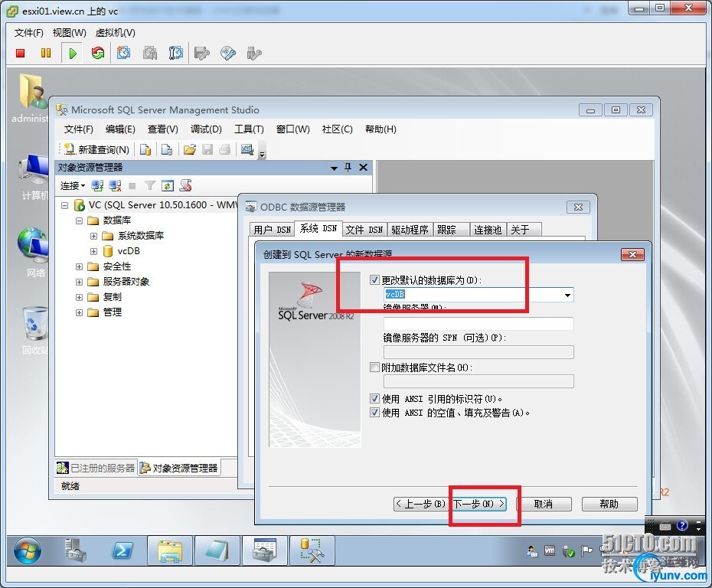Switch to the 连接池 tab
The height and width of the screenshot is (588, 712).
[488, 230]
